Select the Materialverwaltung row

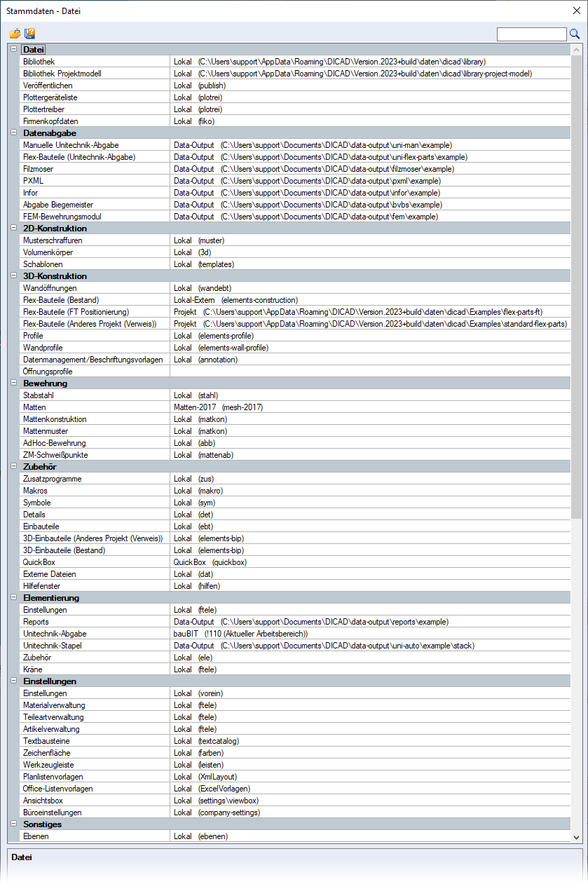[295, 705]
